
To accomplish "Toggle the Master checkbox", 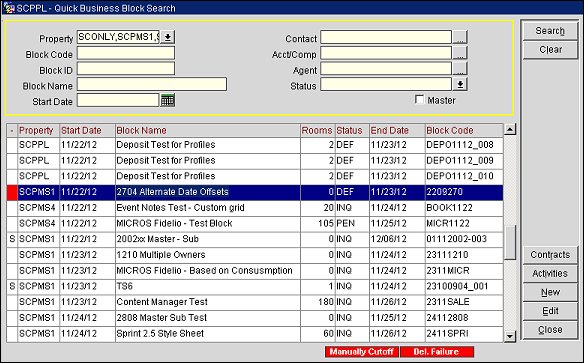I will tap(419, 99).
